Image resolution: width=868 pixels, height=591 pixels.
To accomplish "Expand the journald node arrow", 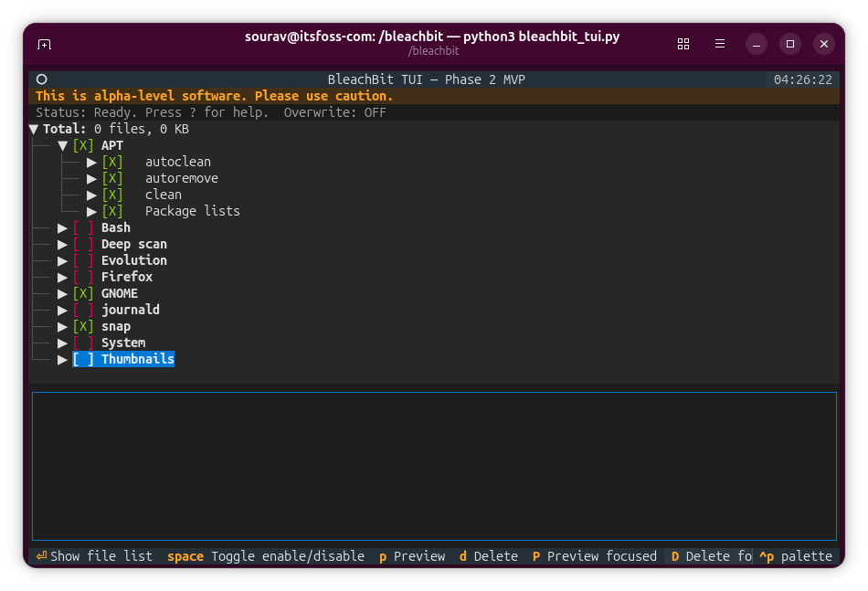I will 62,311.
